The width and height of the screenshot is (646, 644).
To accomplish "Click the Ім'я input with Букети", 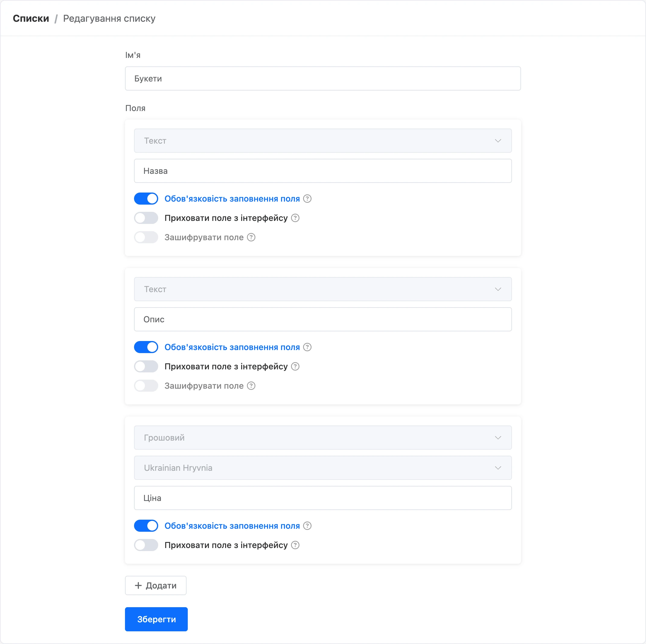I will point(323,78).
